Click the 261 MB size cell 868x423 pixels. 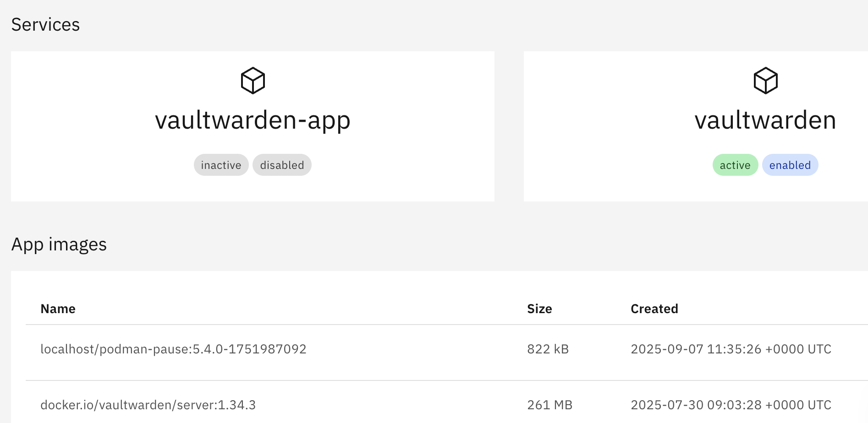pos(549,405)
